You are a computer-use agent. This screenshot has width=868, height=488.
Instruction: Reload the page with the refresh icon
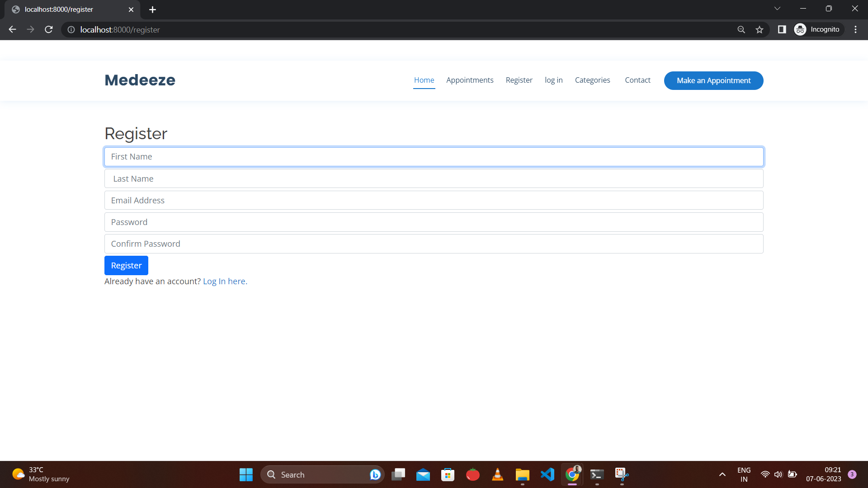(49, 29)
